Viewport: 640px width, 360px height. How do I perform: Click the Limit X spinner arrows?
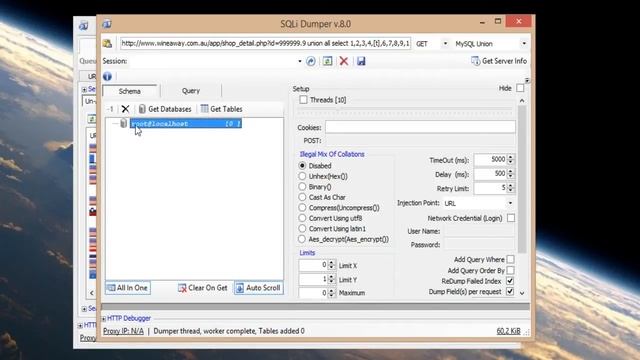[331, 265]
